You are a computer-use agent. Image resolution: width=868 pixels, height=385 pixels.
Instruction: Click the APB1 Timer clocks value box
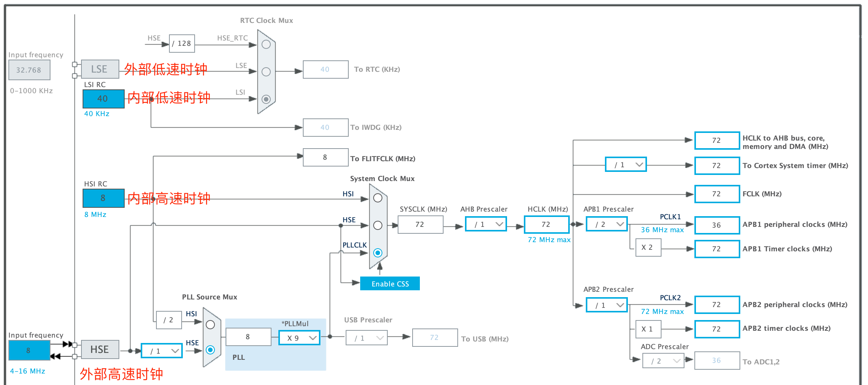pos(717,249)
